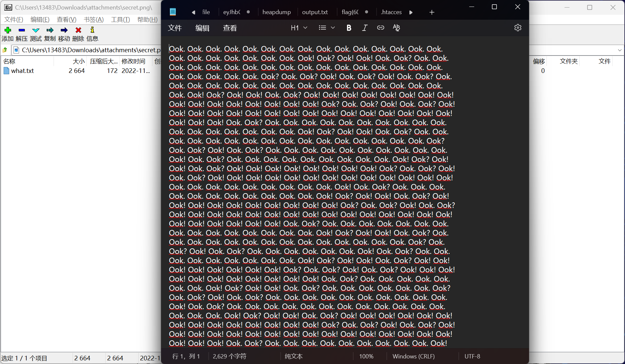The width and height of the screenshot is (625, 364).
Task: Click the 7-Zip Add (添加) icon
Action: pyautogui.click(x=8, y=30)
